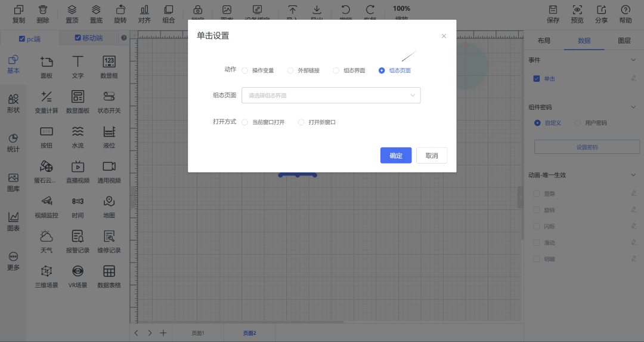Uncheck the 单击 event checkbox
This screenshot has width=644, height=342.
pos(537,79)
